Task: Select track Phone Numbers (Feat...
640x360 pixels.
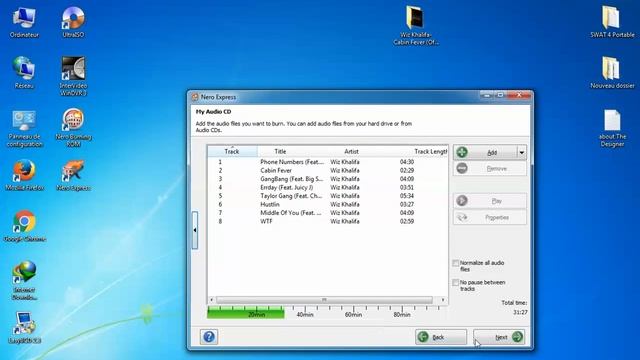Action: point(327,162)
